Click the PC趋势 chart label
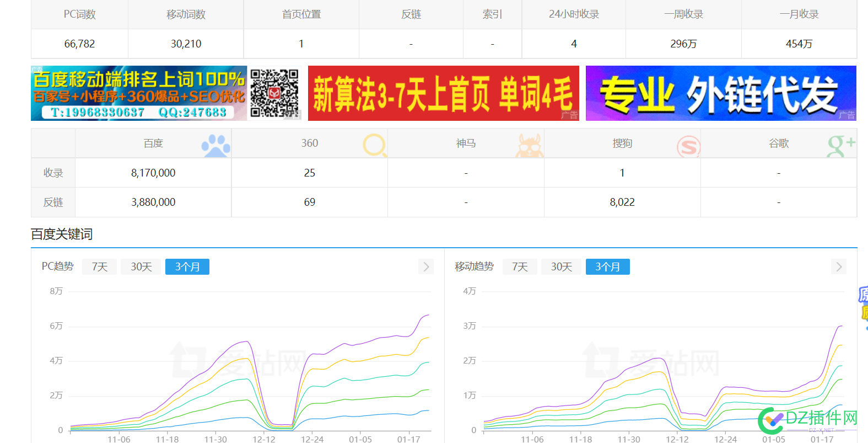868x443 pixels. pyautogui.click(x=57, y=266)
